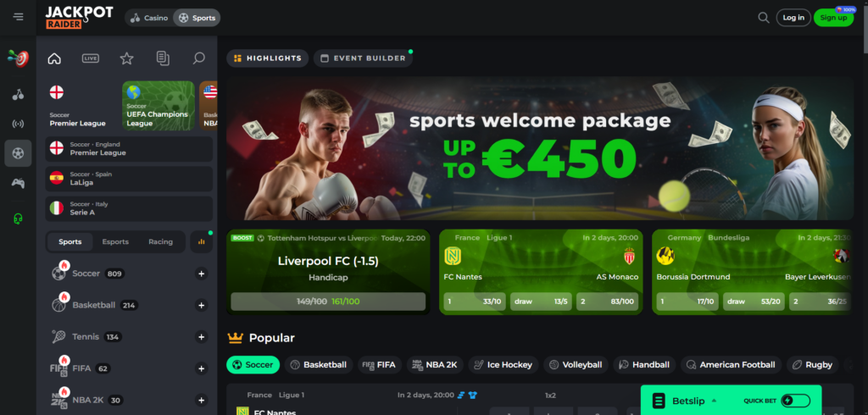This screenshot has height=415, width=868.
Task: Expand the Betslip panel arrow
Action: pos(714,401)
